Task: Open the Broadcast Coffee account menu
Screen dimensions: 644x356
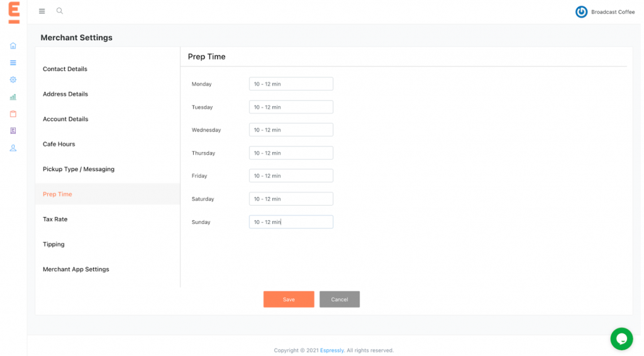Action: coord(604,12)
